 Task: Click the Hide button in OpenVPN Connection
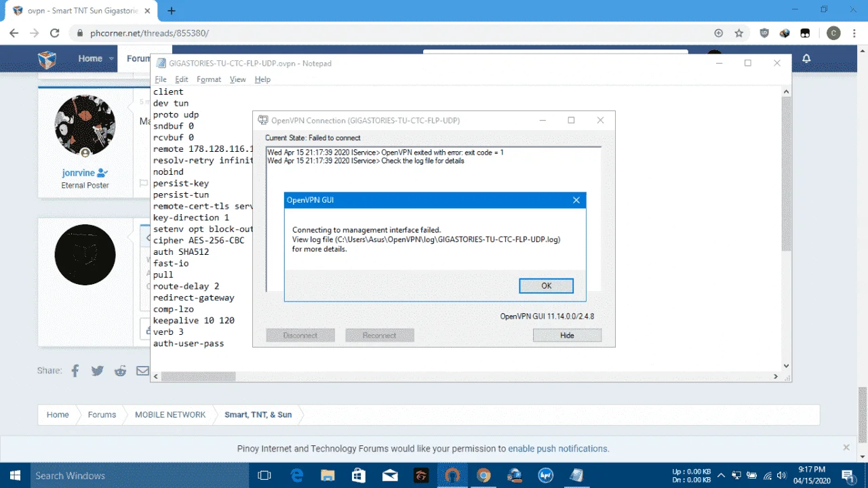[567, 335]
